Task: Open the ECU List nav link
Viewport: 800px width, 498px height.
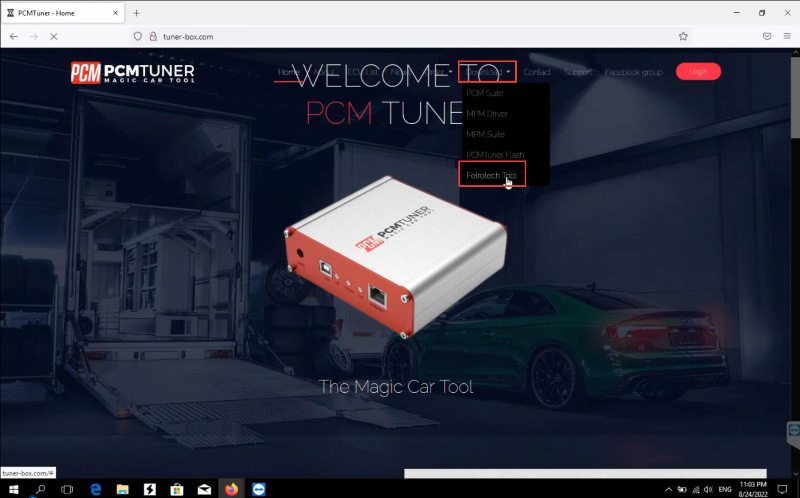Action: (363, 72)
